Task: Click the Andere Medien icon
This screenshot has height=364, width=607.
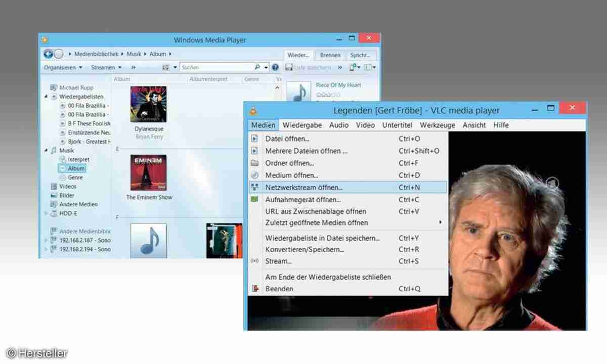Action: (54, 204)
